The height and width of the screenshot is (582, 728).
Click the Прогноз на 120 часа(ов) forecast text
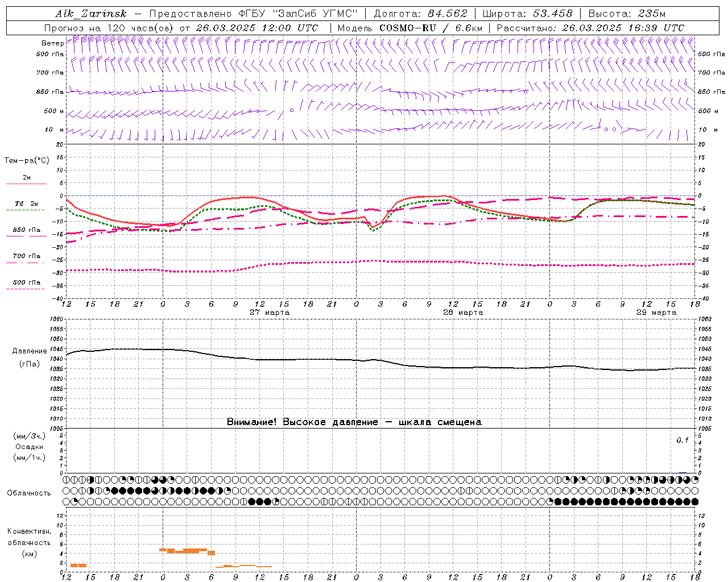pos(110,28)
